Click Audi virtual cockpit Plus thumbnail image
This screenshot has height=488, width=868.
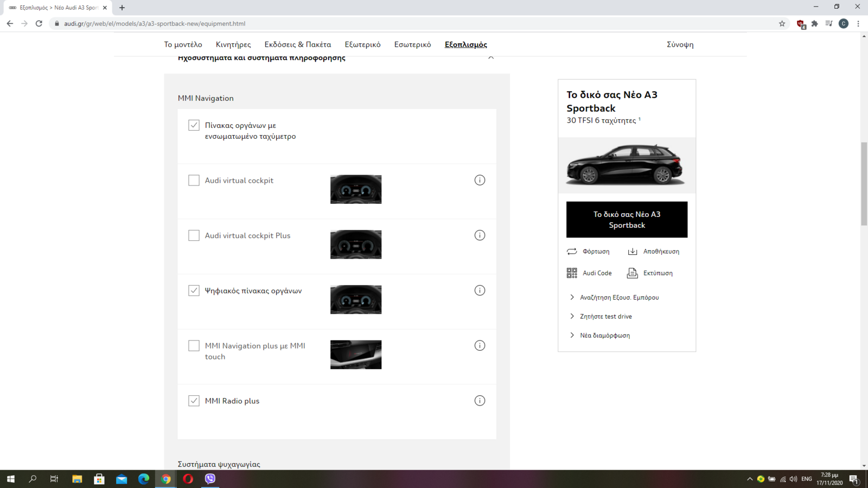(356, 245)
